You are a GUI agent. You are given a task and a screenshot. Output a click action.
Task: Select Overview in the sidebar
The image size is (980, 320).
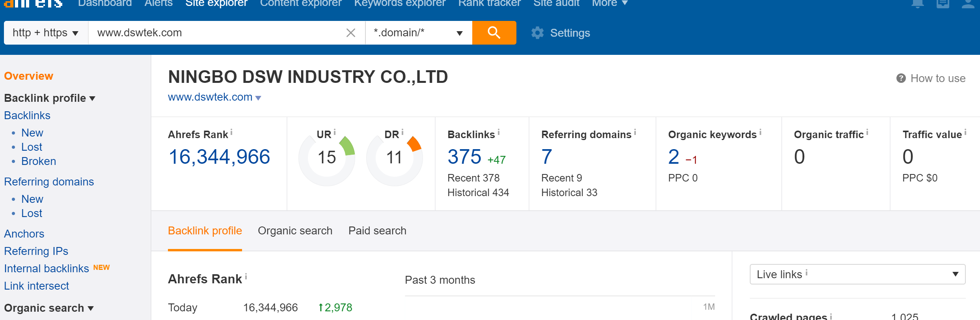28,76
